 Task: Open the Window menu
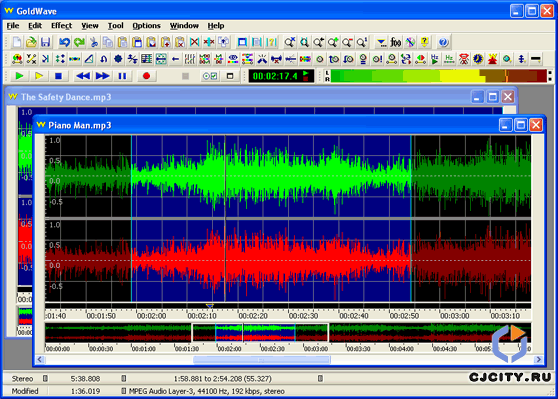point(184,26)
